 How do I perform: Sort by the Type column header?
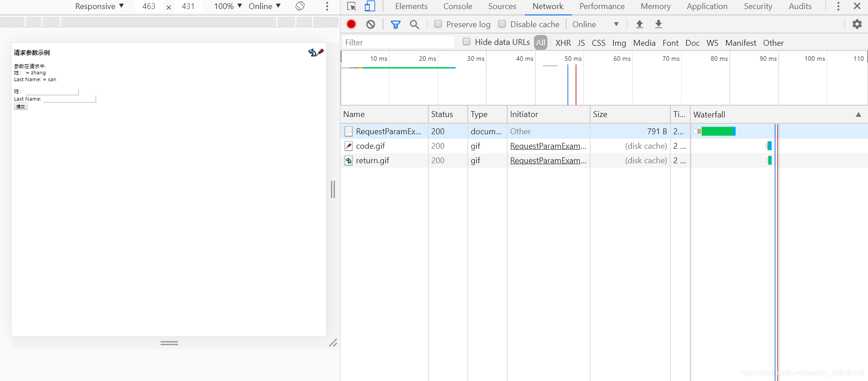[487, 114]
